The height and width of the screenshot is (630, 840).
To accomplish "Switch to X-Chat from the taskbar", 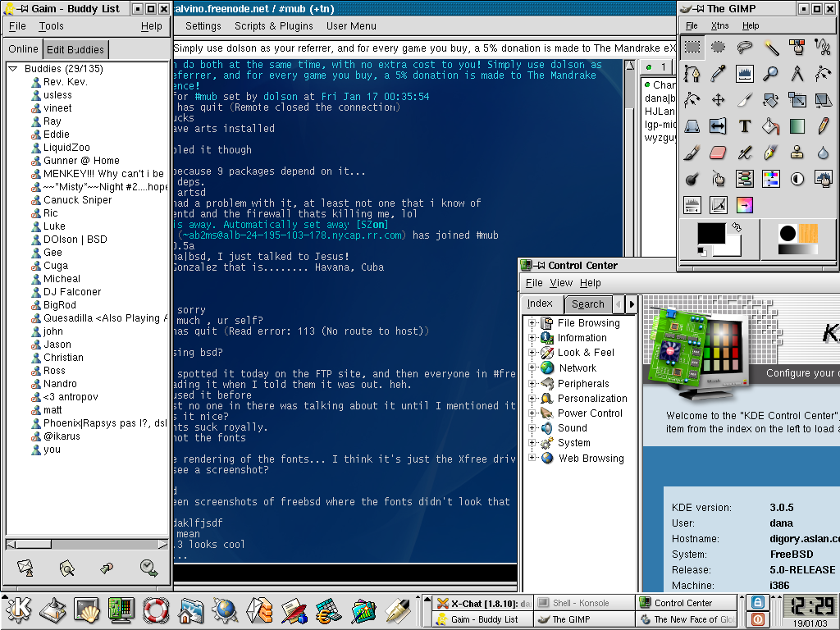I will 483,603.
